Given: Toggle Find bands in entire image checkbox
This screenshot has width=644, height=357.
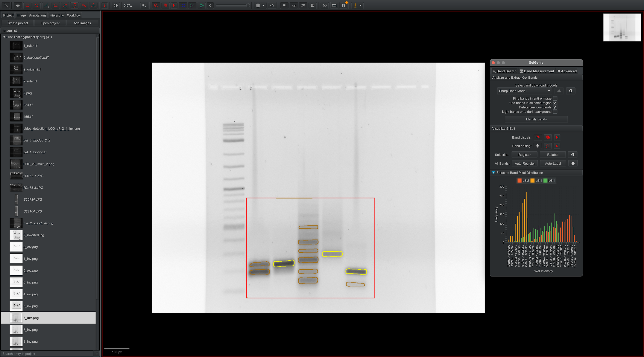Looking at the screenshot, I should (555, 98).
